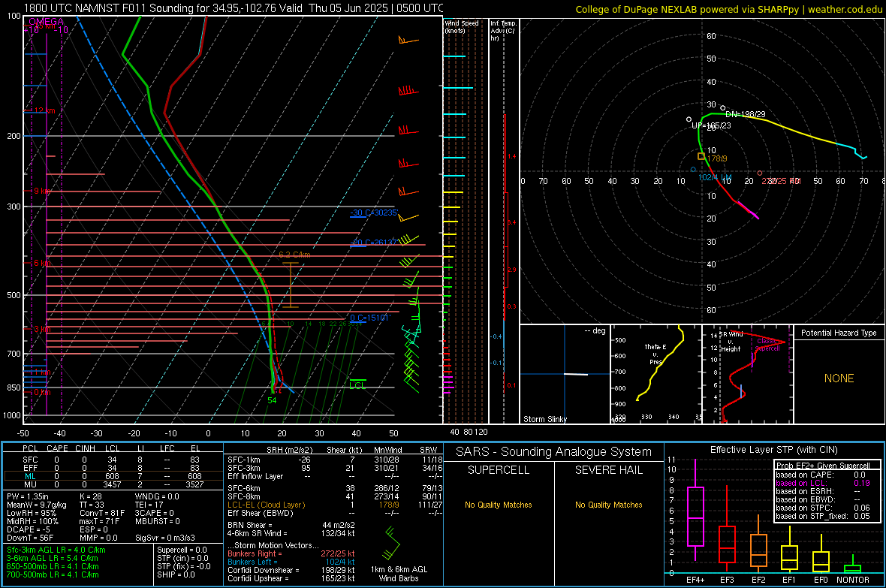Select the SFC-1km shear row

tap(335, 460)
